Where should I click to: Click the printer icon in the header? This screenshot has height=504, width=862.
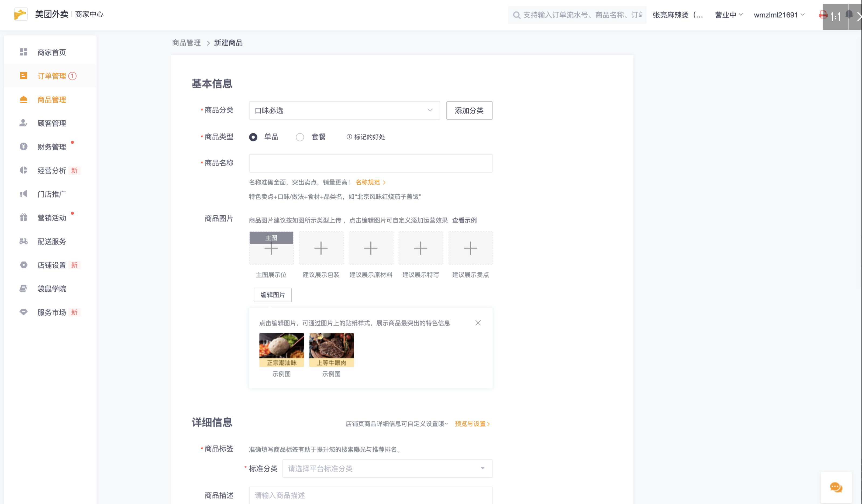(823, 15)
